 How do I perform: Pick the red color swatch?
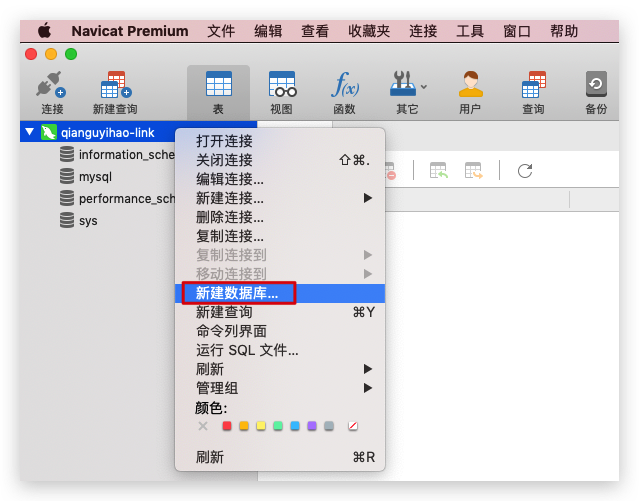tap(227, 426)
